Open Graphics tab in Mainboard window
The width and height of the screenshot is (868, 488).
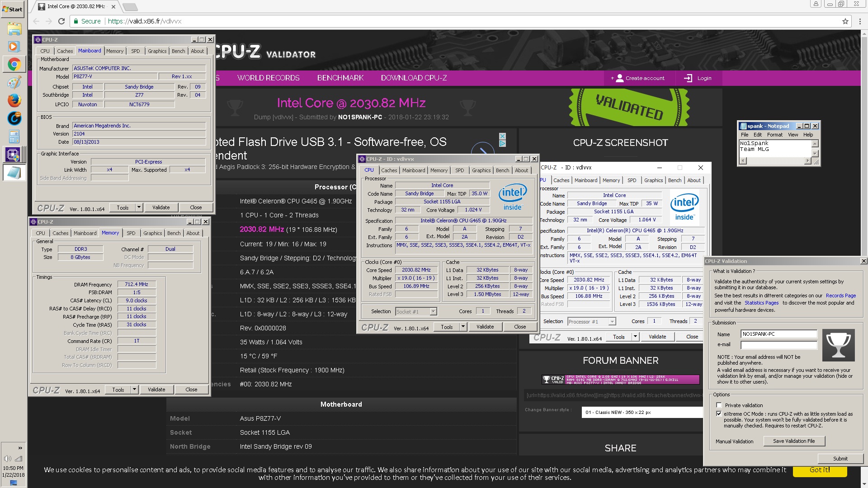click(x=157, y=51)
